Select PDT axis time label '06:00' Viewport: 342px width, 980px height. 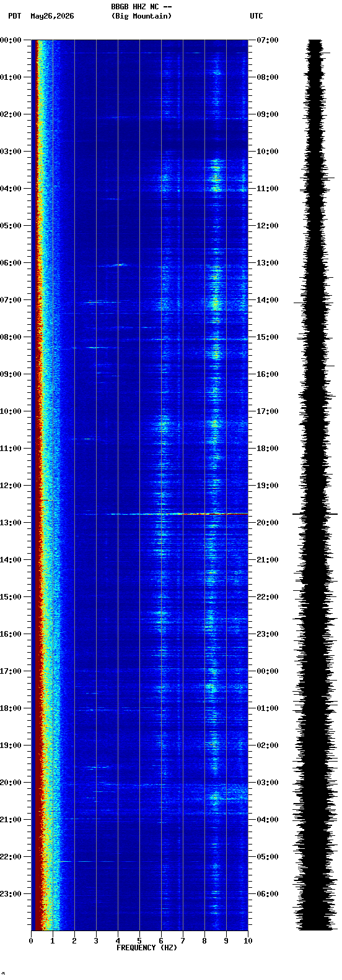click(11, 263)
